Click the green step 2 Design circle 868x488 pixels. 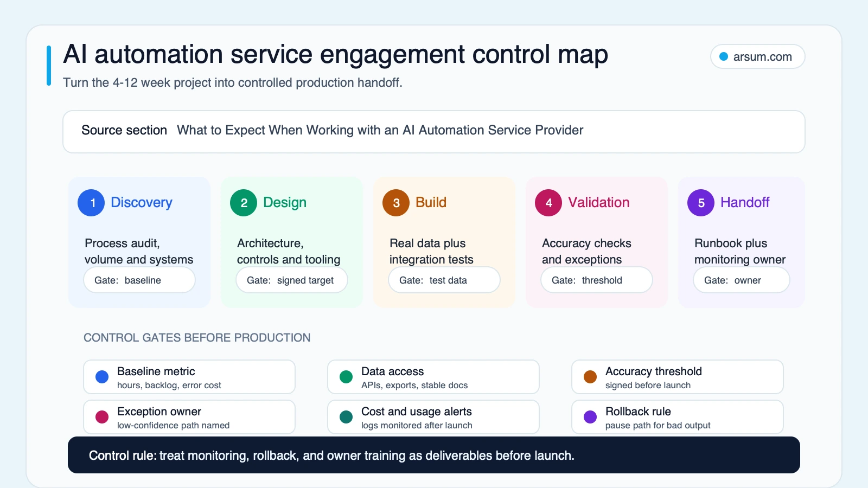click(244, 203)
